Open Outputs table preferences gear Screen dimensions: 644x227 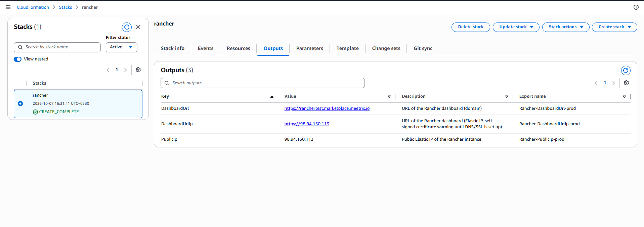(626, 83)
